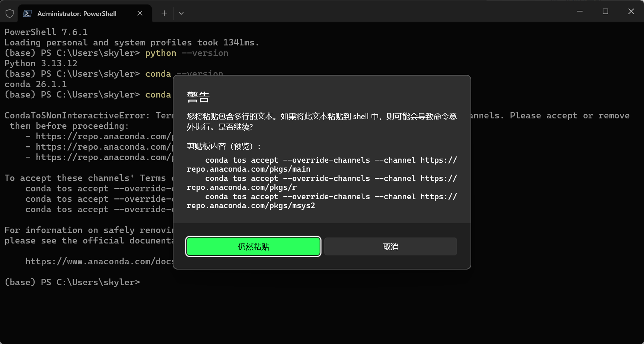Click the www.anaconda.com docs URL in terminal

(98, 261)
